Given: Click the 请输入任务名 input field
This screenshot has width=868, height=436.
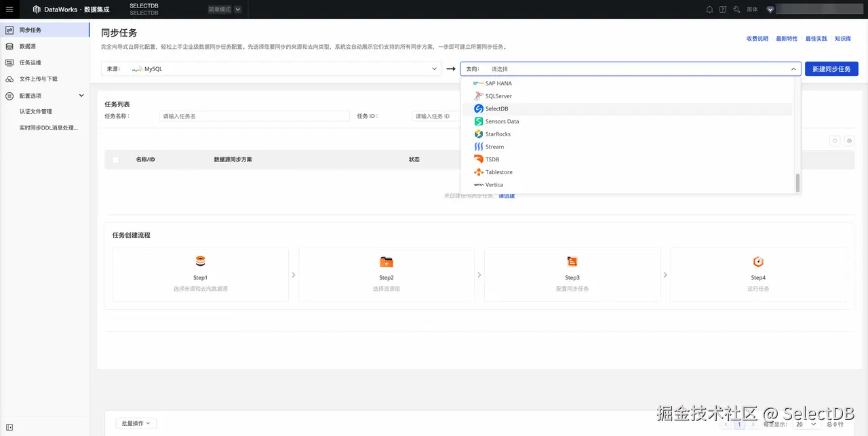Looking at the screenshot, I should coord(254,116).
